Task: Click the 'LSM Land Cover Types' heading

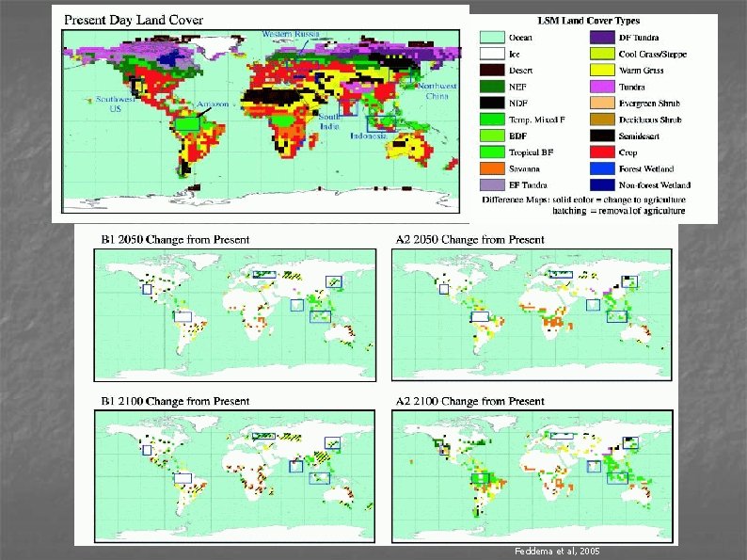Action: coord(588,21)
